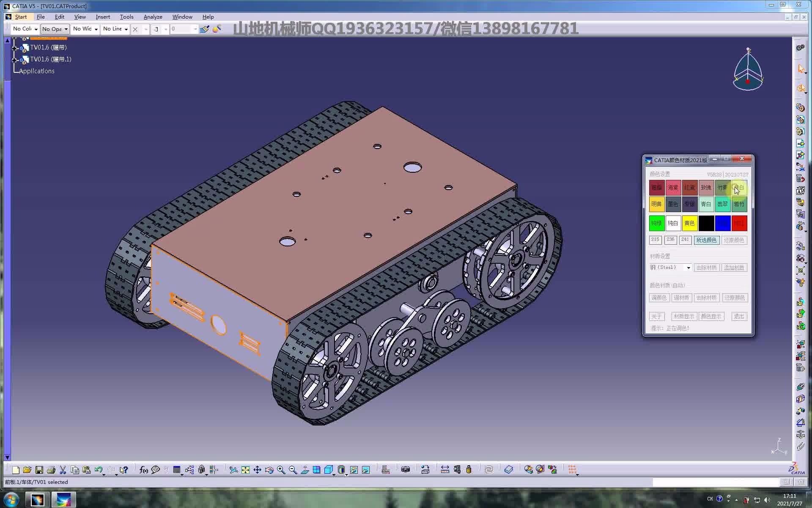Click the Undo arrow icon
Image resolution: width=812 pixels, height=508 pixels.
(99, 470)
